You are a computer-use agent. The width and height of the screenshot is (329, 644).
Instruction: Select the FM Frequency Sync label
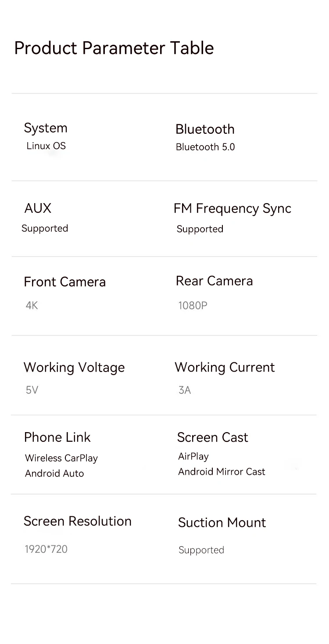pos(232,209)
